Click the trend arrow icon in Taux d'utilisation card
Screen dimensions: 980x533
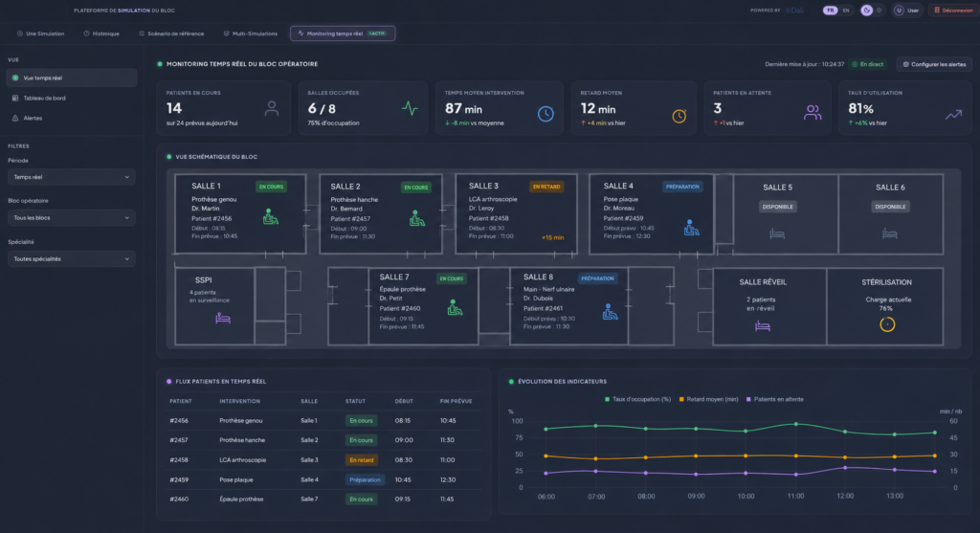953,115
